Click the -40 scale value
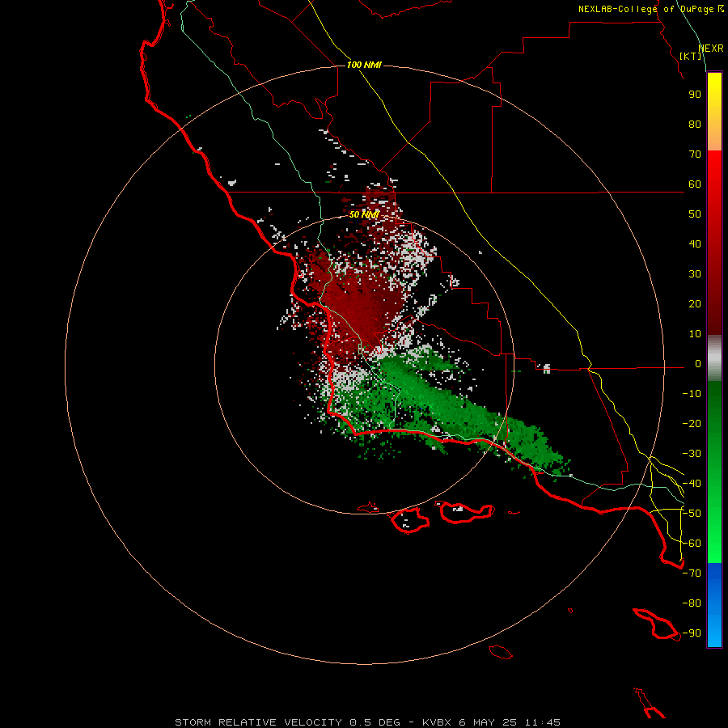 pos(692,484)
